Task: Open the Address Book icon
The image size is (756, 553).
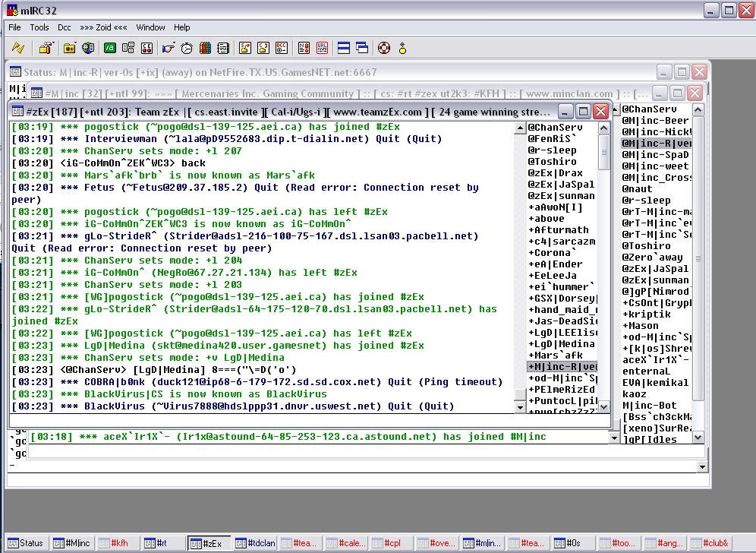Action: [x=223, y=48]
